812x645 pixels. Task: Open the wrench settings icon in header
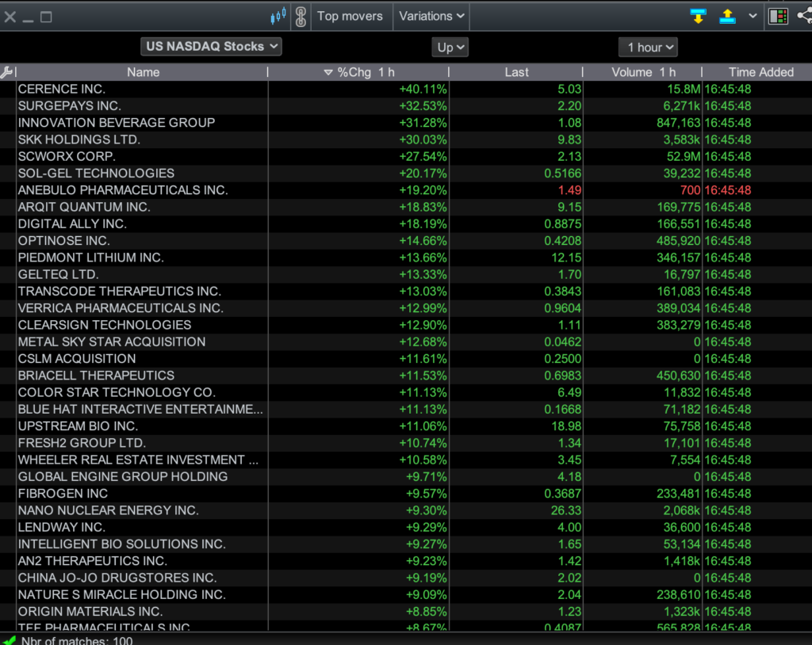point(6,72)
